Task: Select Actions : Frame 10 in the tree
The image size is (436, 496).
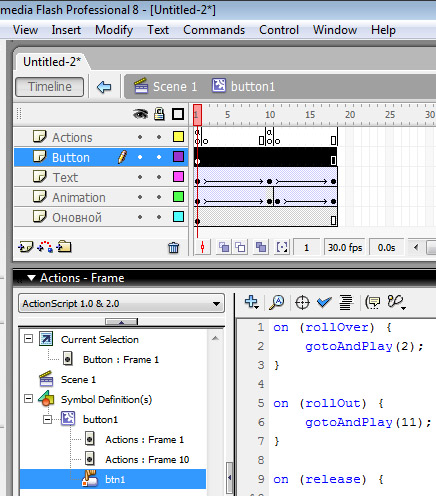Action: (x=147, y=460)
